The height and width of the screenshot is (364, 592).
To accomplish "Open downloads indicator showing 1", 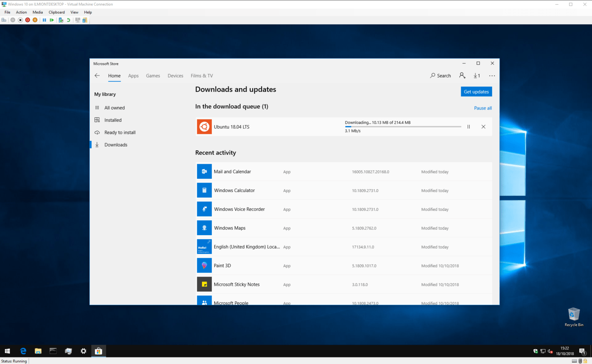I will click(477, 75).
